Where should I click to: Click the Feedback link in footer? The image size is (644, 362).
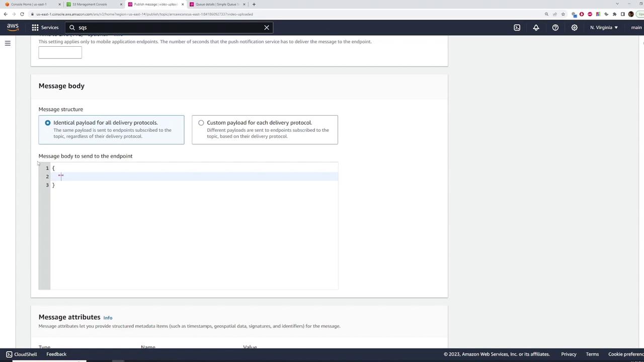tap(56, 354)
